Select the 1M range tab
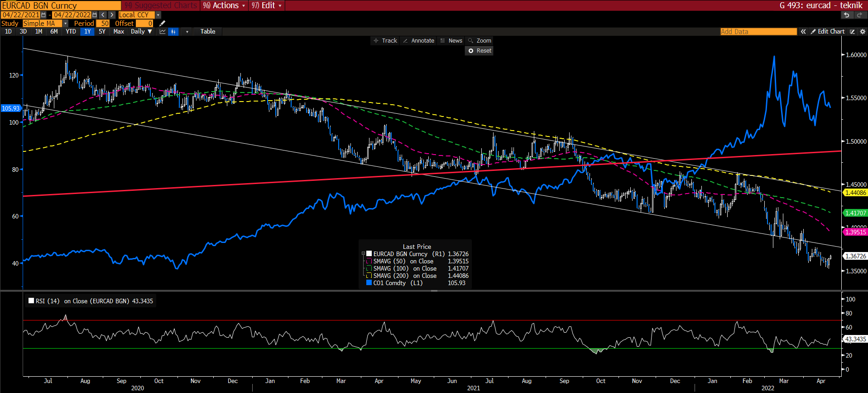 [x=38, y=31]
